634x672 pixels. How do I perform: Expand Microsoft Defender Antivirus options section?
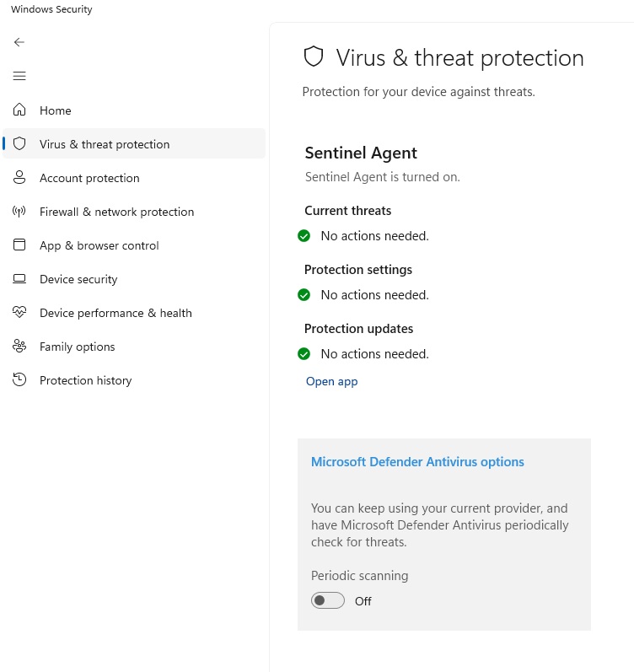click(x=417, y=462)
